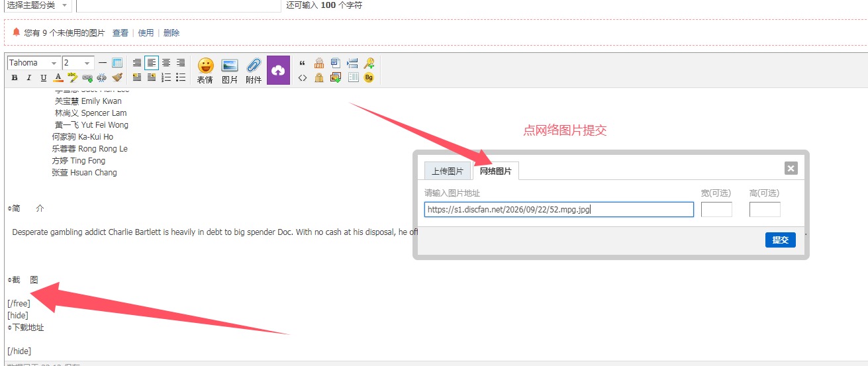The height and width of the screenshot is (366, 868).
Task: Expand the 选择主题分类 category dropdown
Action: [x=36, y=5]
